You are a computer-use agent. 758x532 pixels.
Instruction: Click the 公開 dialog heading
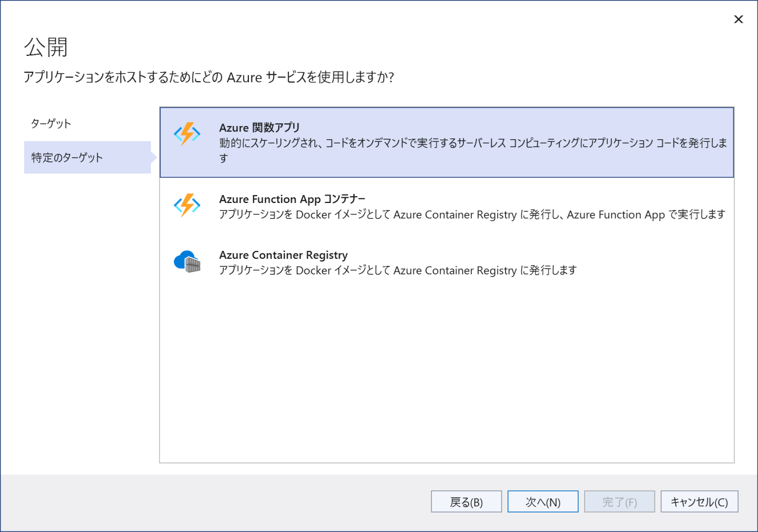pyautogui.click(x=46, y=47)
